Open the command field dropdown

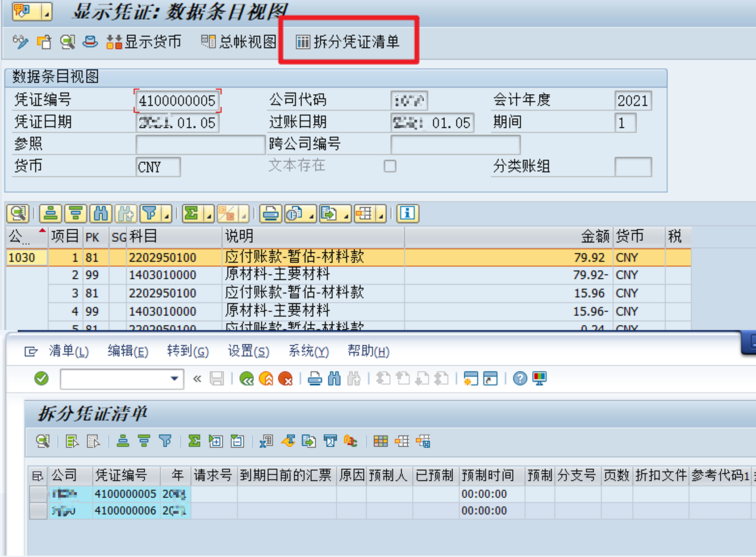click(x=174, y=379)
